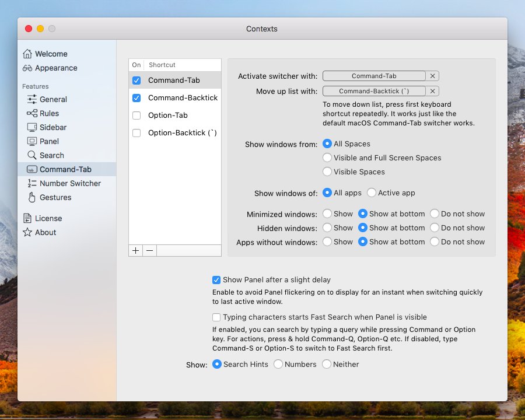Viewport: 525px width, 420px height.
Task: Remove selected shortcut with minus button
Action: [x=150, y=250]
